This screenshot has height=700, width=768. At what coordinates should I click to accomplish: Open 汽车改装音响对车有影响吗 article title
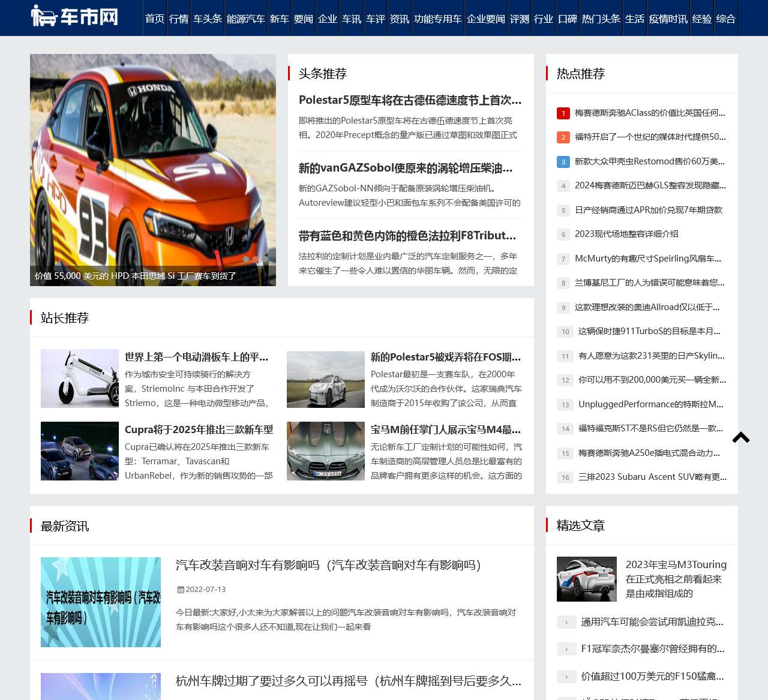(328, 565)
